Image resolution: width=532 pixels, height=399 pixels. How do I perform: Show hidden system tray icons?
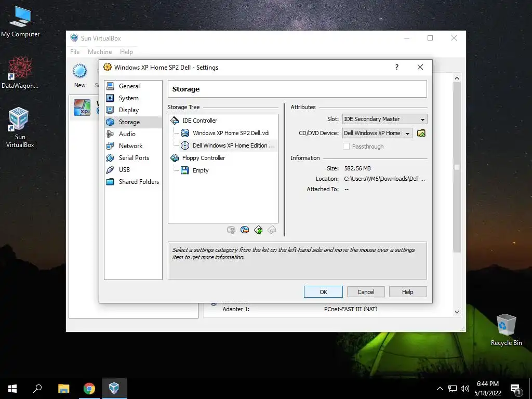click(440, 389)
